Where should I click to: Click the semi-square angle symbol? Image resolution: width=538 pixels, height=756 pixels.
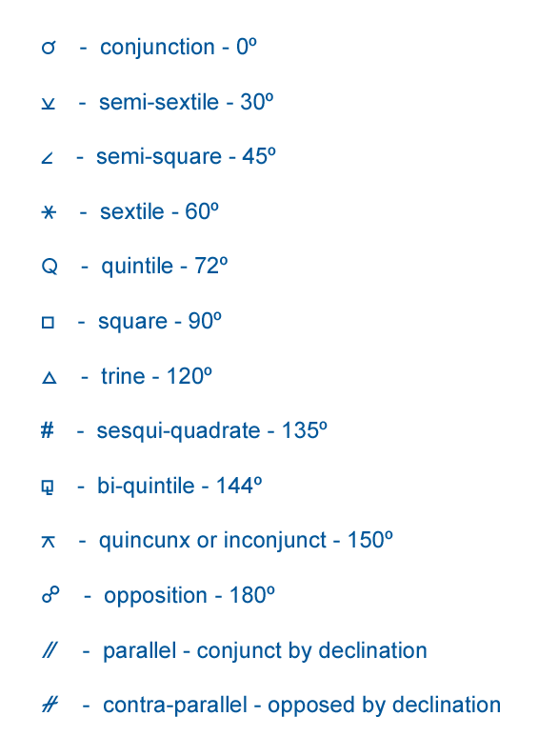pos(48,158)
